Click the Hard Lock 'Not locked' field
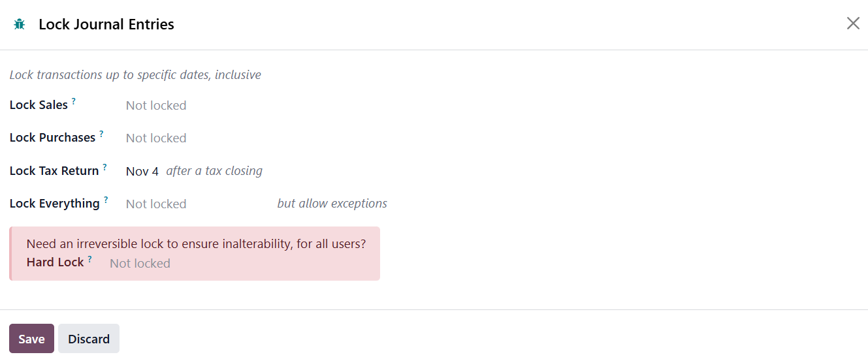Image resolution: width=868 pixels, height=359 pixels. pos(140,264)
